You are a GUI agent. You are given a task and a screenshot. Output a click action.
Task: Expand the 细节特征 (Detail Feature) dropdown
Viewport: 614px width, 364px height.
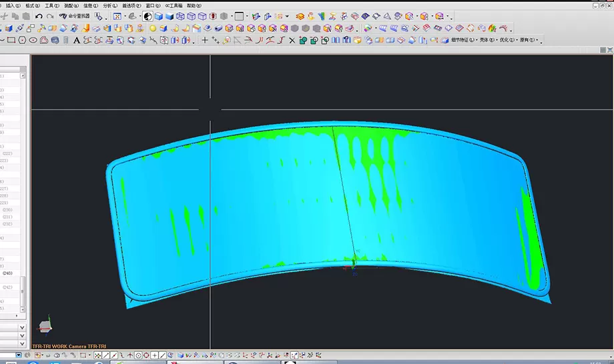pos(463,40)
